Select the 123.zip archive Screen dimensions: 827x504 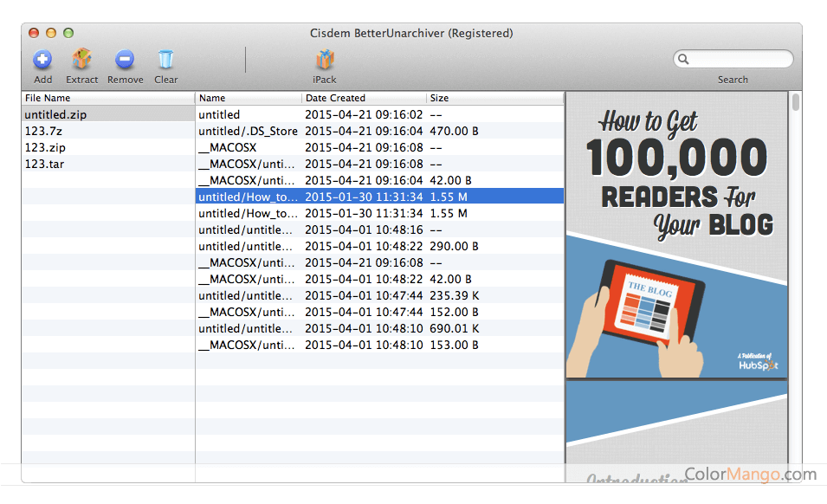click(x=108, y=147)
